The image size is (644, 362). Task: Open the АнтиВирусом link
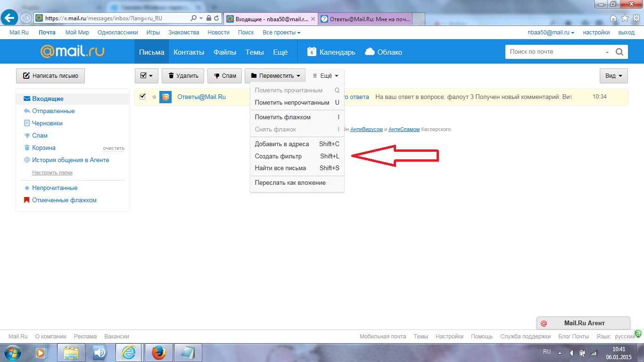[367, 129]
